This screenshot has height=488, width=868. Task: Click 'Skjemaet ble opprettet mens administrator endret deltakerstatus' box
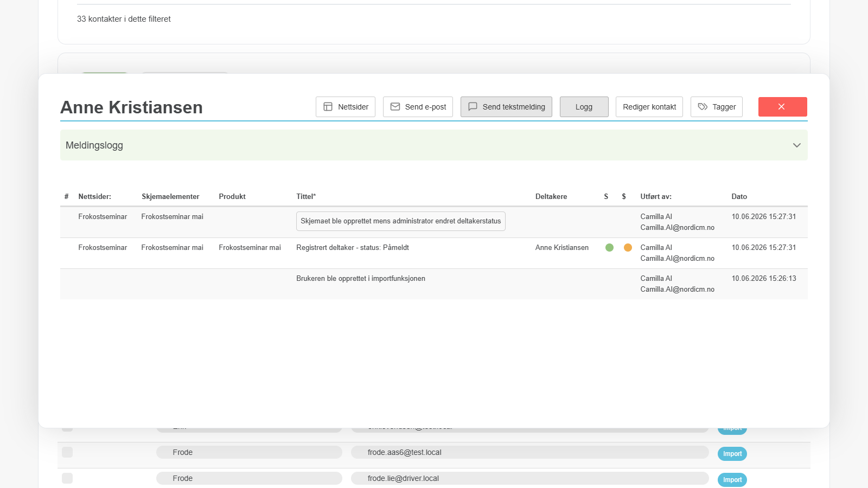tap(401, 221)
